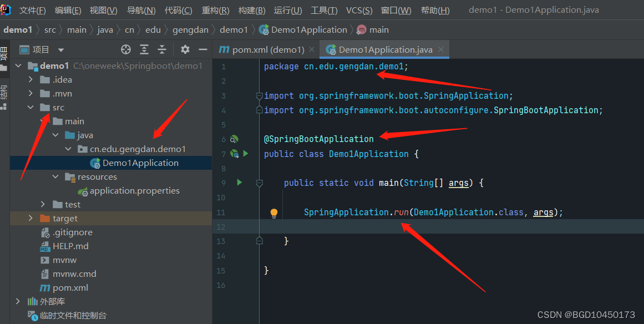Open the VCS(S) menu
The width and height of the screenshot is (644, 324).
(359, 11)
